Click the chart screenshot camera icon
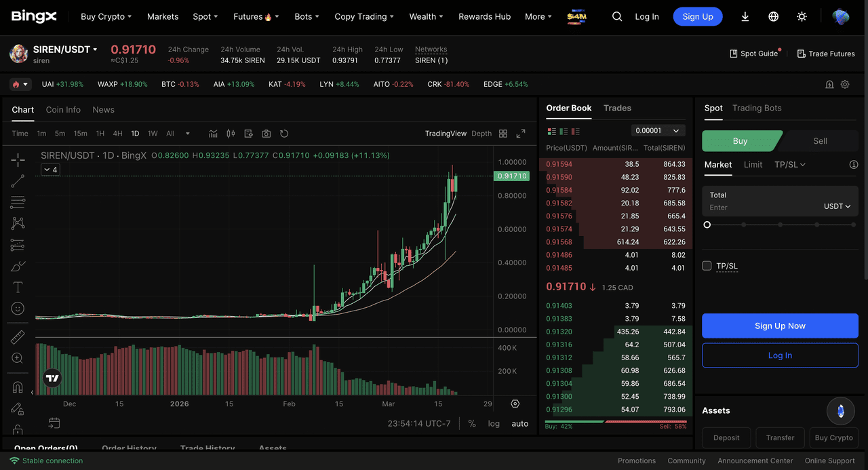The image size is (868, 470). tap(267, 134)
